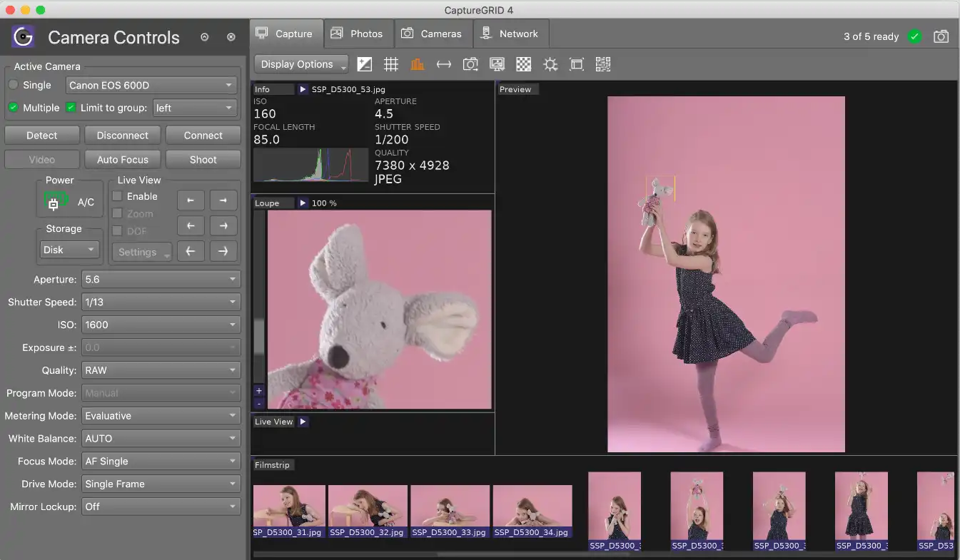Open the Active Camera dropdown showing Canon EOS 600D
960x560 pixels.
click(151, 85)
